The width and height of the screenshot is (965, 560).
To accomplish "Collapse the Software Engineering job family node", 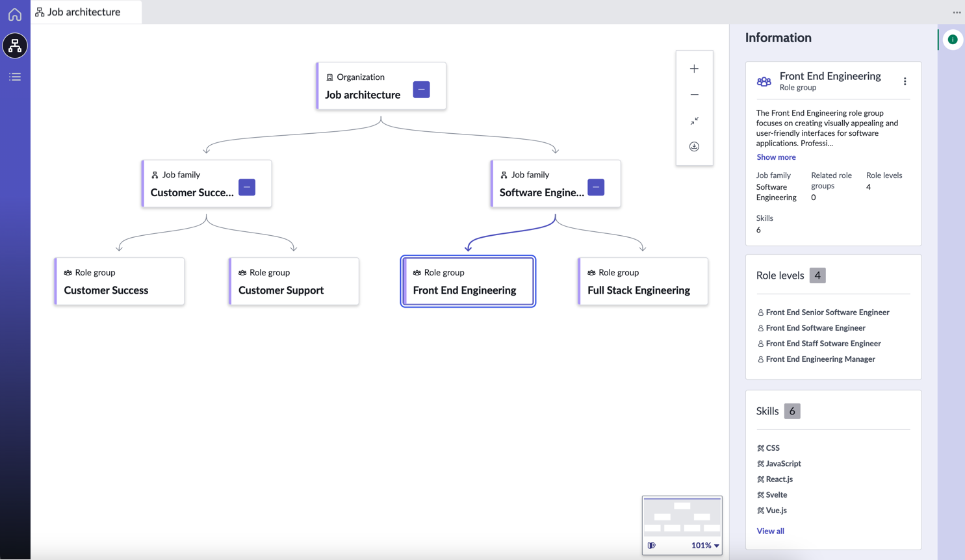I will pos(596,187).
